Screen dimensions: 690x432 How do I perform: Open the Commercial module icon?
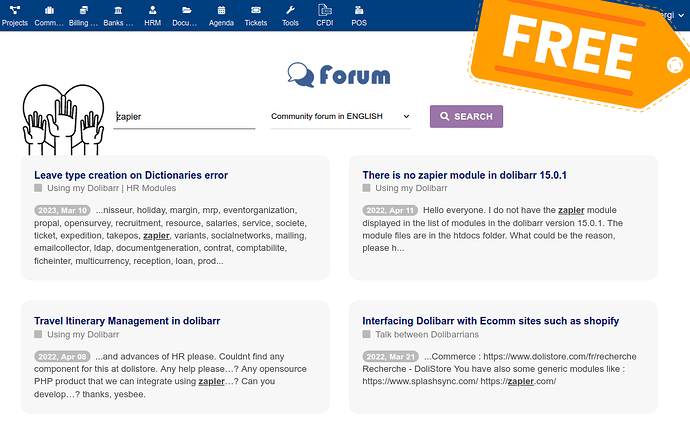coord(49,10)
